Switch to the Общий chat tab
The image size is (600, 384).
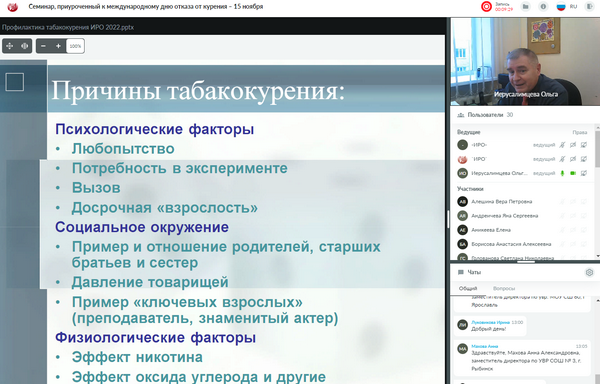[x=468, y=288]
